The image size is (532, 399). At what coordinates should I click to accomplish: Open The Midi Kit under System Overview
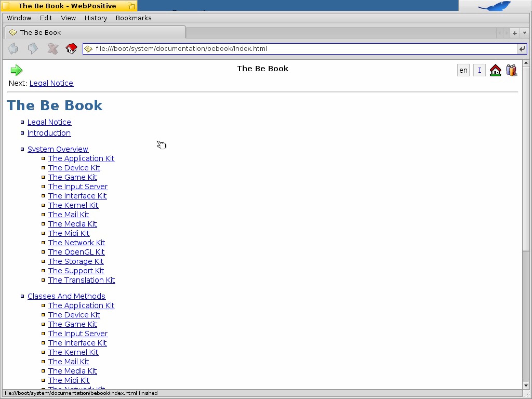[x=69, y=233]
